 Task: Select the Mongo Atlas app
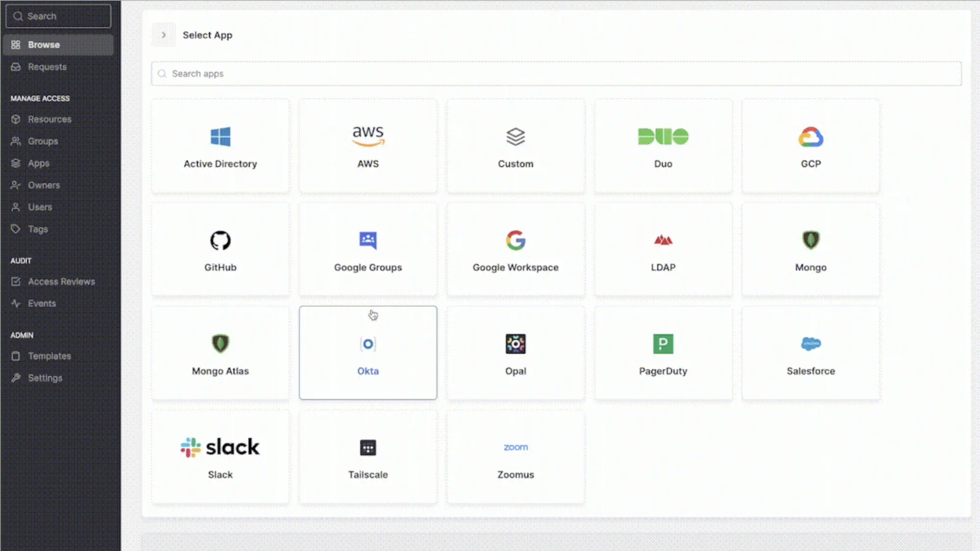click(220, 353)
